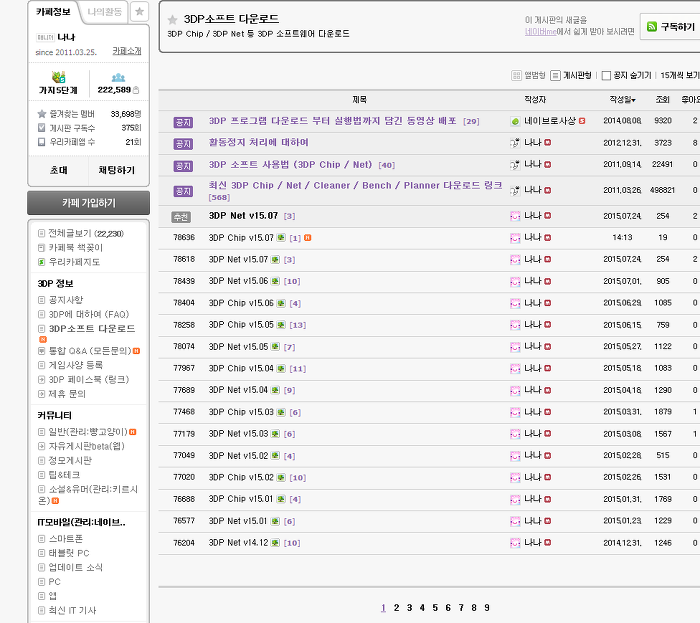700x623 pixels.
Task: Open the 게임사양 등록 board
Action: click(75, 365)
